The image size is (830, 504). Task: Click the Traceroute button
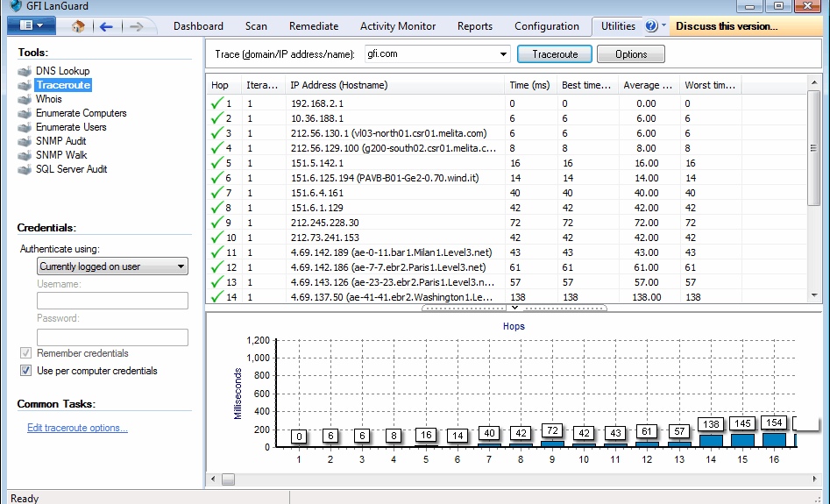555,54
